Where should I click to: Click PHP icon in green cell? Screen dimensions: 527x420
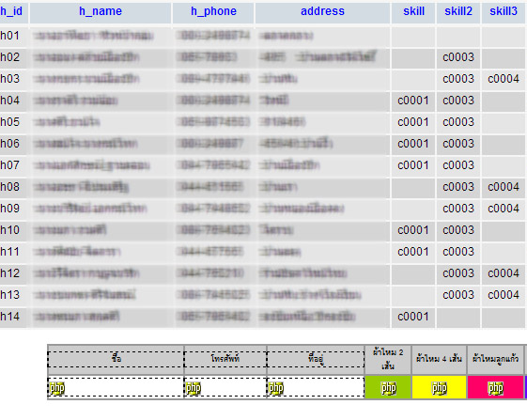(389, 388)
